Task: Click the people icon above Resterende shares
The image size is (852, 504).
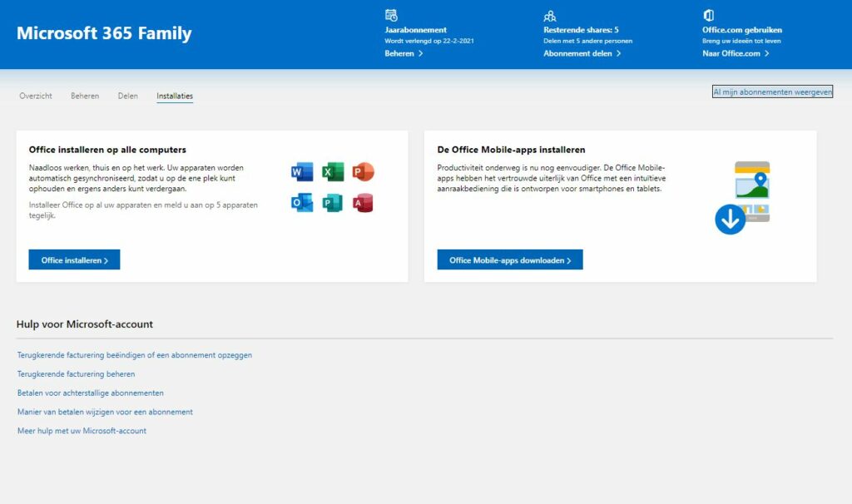Action: [549, 15]
